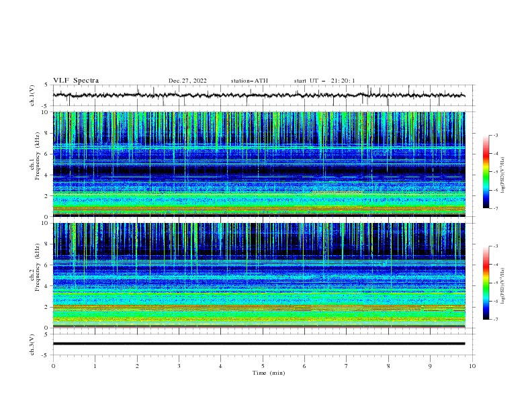The image size is (532, 411).
Task: Click the "ch.1(V)" waveform axis label
Action: pyautogui.click(x=32, y=95)
